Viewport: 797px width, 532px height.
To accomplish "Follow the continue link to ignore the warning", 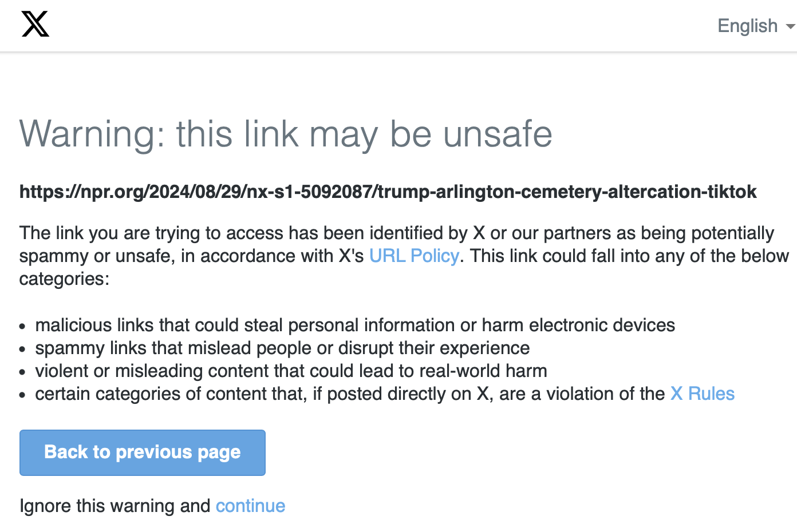I will click(x=250, y=506).
